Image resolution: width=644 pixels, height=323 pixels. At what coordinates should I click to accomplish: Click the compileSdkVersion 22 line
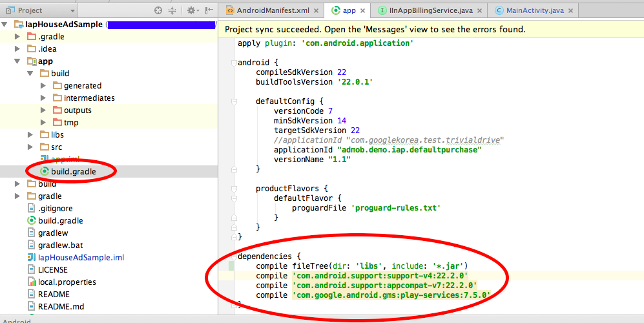pos(301,72)
